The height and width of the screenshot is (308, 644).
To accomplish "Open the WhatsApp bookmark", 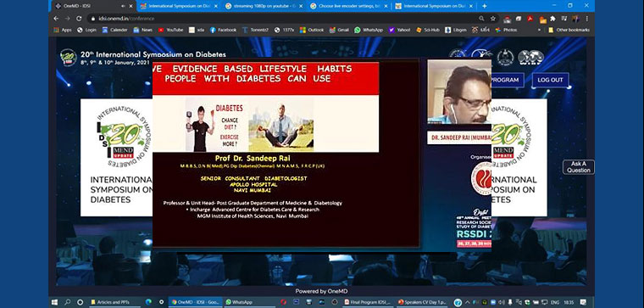I will click(369, 30).
